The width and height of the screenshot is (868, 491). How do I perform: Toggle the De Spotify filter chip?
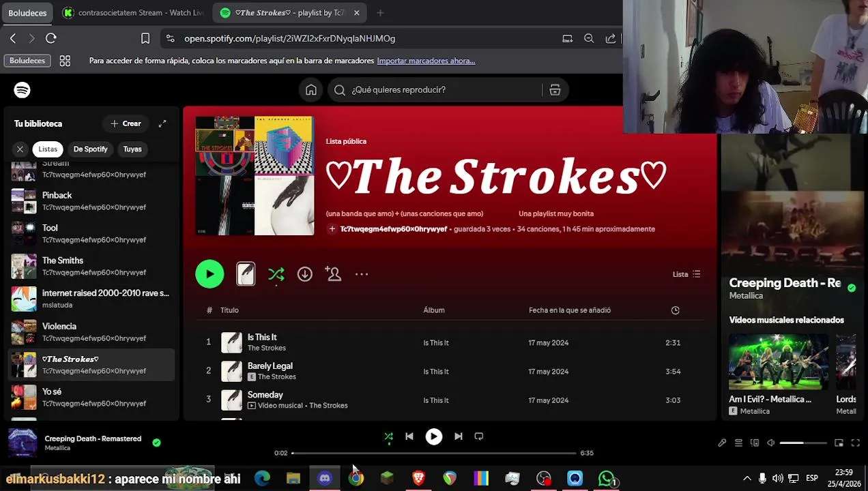click(x=90, y=149)
